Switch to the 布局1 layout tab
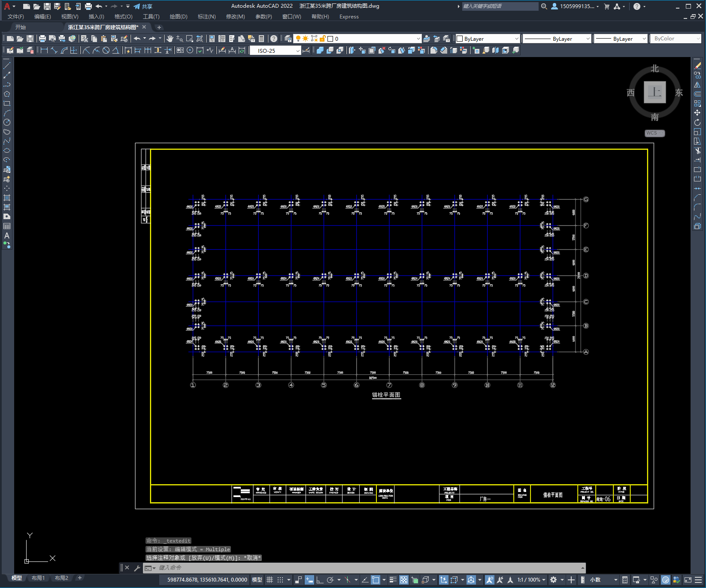This screenshot has width=706, height=588. tap(38, 578)
